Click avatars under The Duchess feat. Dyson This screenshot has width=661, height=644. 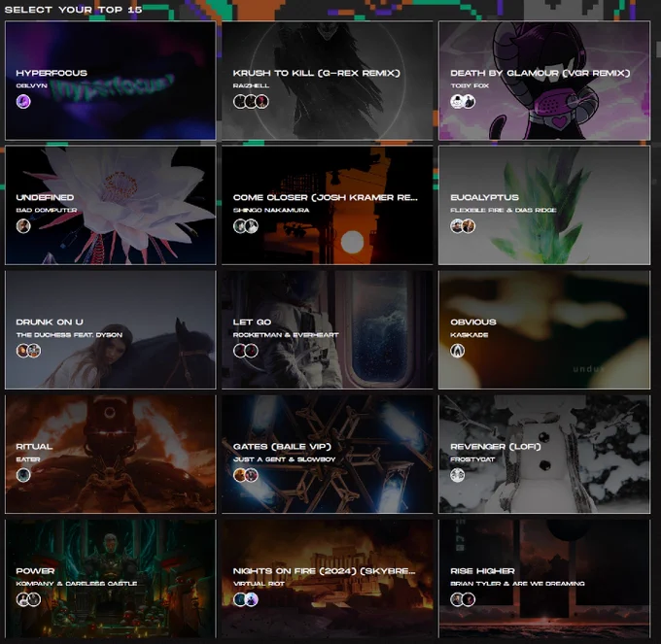[x=28, y=351]
